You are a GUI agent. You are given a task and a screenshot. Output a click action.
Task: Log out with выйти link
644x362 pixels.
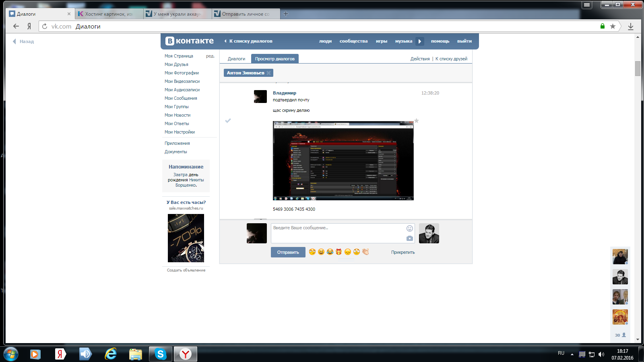click(x=464, y=41)
